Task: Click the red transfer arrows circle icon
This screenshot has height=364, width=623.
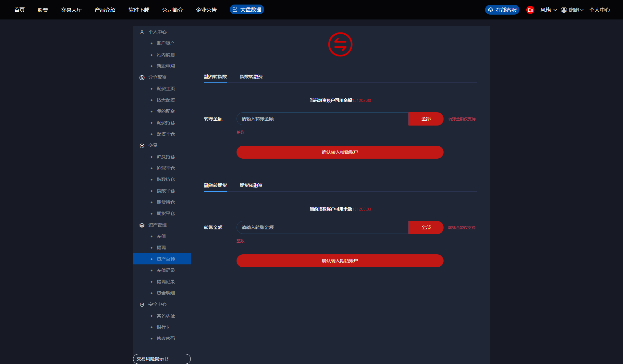Action: tap(340, 44)
